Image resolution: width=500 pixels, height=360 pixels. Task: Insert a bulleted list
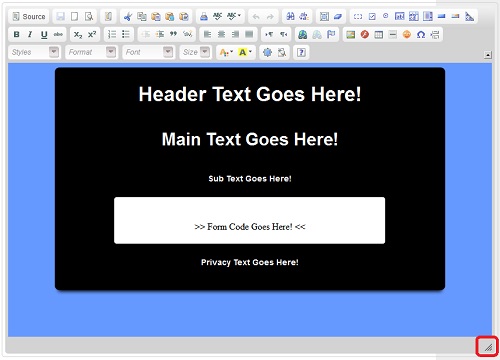[126, 34]
